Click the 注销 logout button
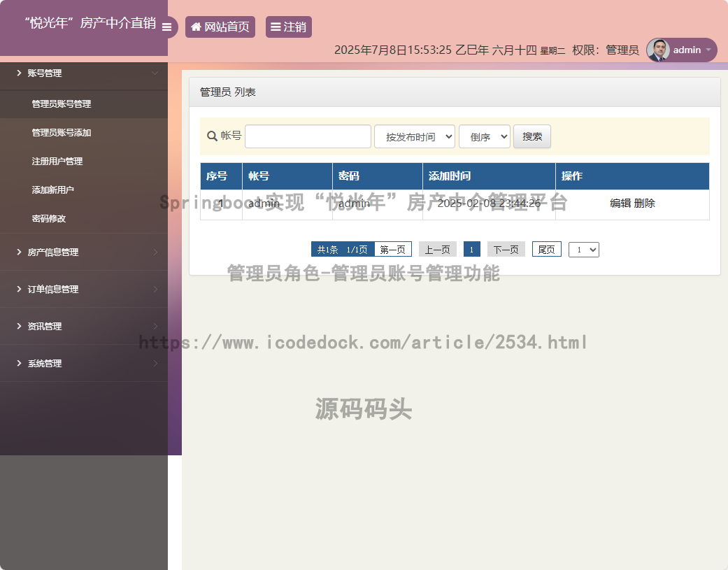The width and height of the screenshot is (728, 570). pyautogui.click(x=288, y=27)
